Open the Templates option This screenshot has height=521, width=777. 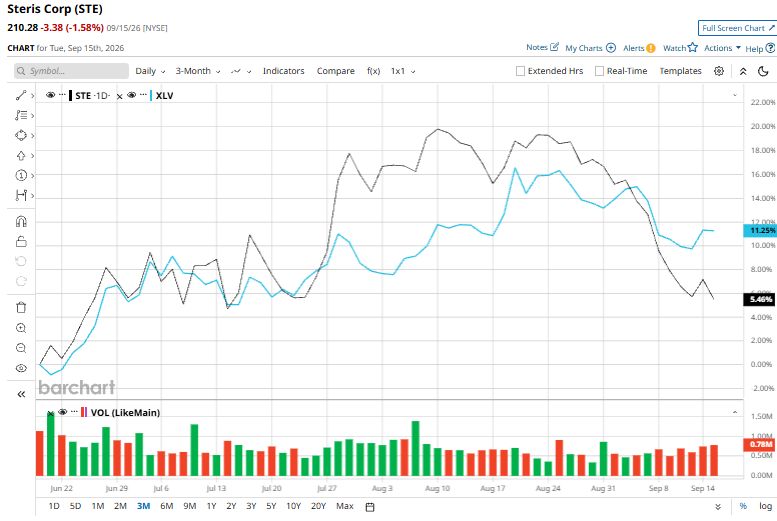click(680, 71)
